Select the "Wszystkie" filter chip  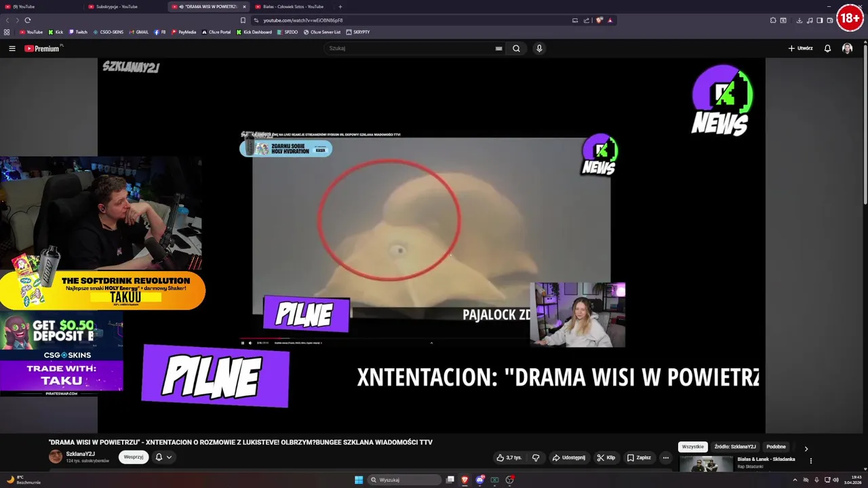693,447
